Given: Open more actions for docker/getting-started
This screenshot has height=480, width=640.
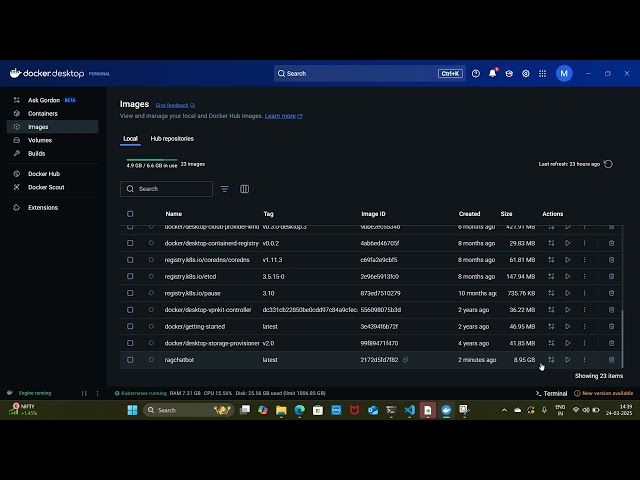Looking at the screenshot, I should tap(584, 327).
